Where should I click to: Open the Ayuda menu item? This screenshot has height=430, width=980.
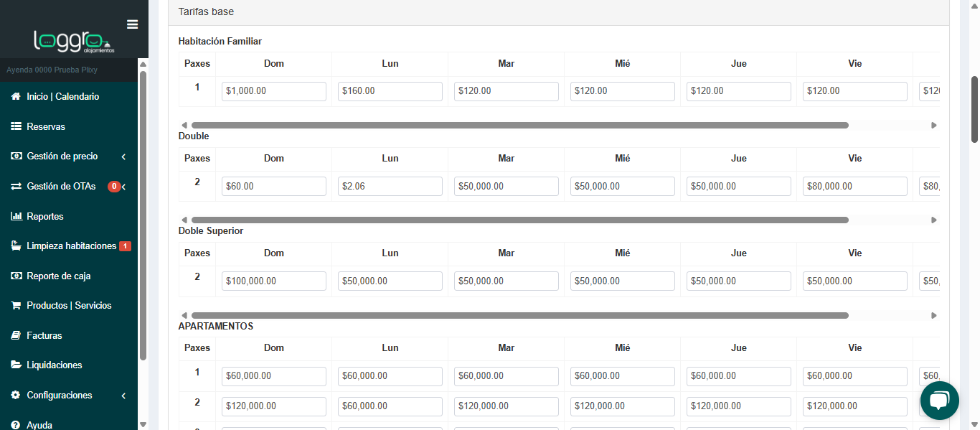click(39, 425)
